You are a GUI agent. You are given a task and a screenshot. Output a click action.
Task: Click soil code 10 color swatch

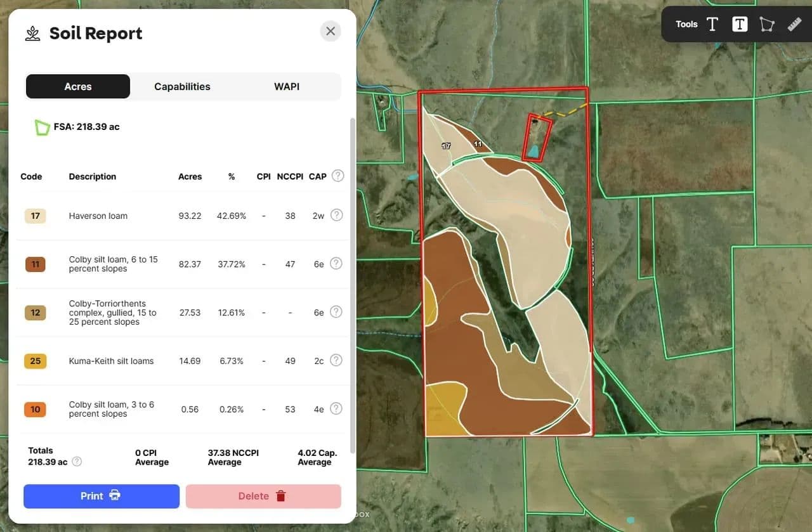36,409
